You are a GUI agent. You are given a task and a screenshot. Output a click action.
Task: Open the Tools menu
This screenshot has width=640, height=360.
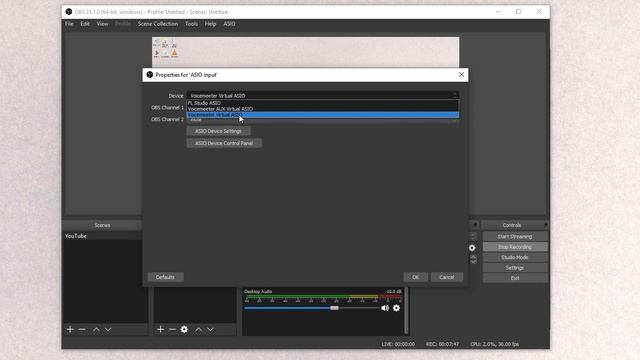(191, 24)
